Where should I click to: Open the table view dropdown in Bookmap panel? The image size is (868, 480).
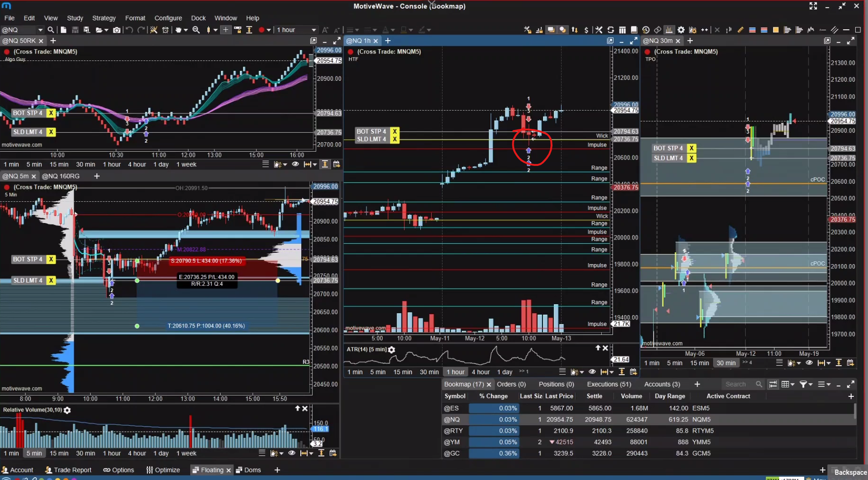click(792, 384)
